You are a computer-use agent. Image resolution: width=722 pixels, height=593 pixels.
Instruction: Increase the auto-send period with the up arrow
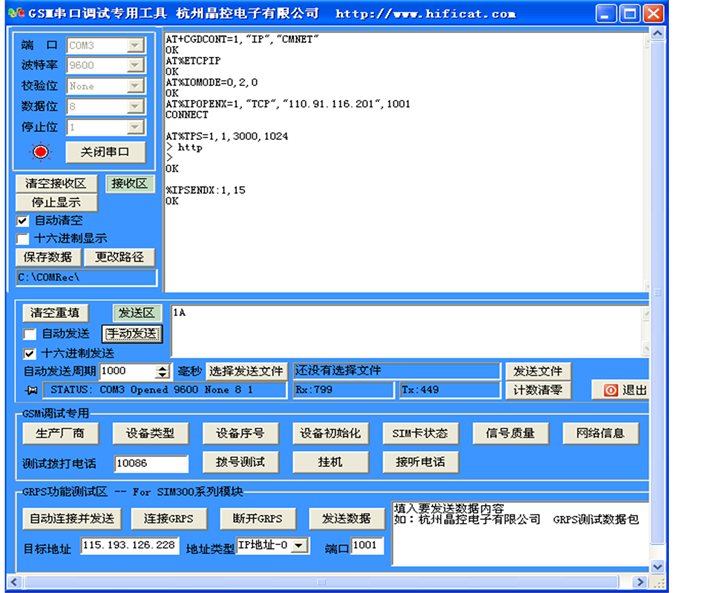click(x=163, y=367)
